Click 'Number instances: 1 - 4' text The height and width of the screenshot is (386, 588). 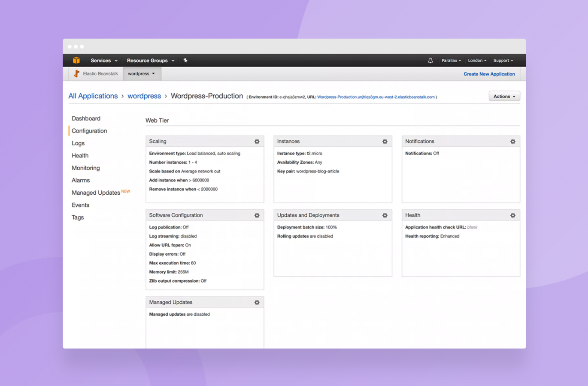(x=173, y=163)
